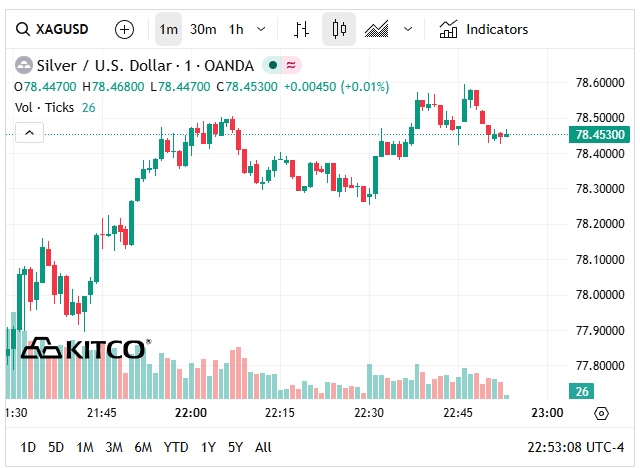Switch to the 30m interval
640x468 pixels.
click(203, 29)
